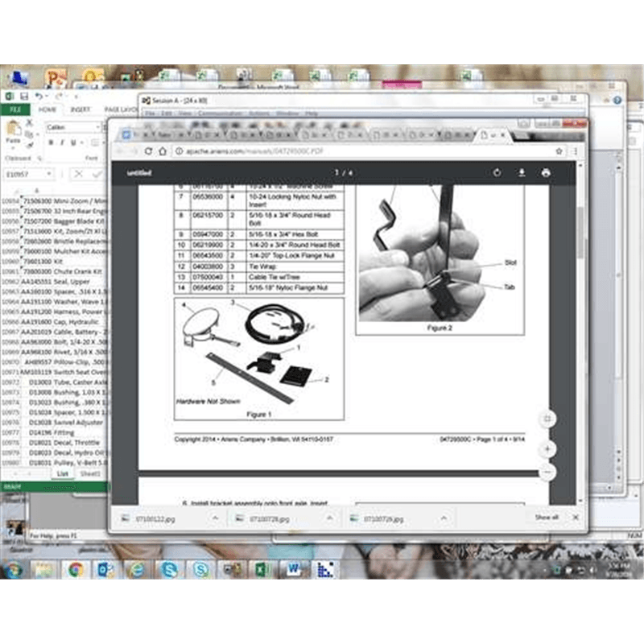Toggle Bold formatting in Excel ribbon
The width and height of the screenshot is (644, 644).
point(51,142)
